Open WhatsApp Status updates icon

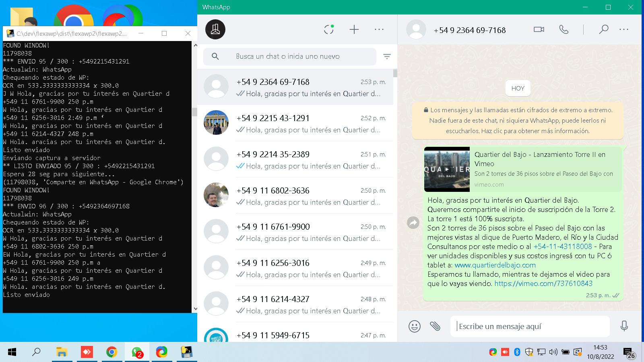(x=329, y=29)
